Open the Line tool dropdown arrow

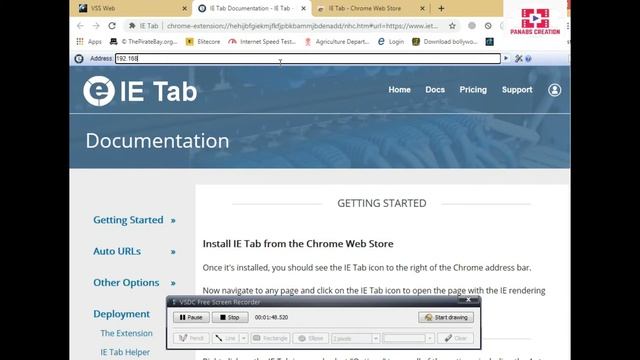(244, 338)
